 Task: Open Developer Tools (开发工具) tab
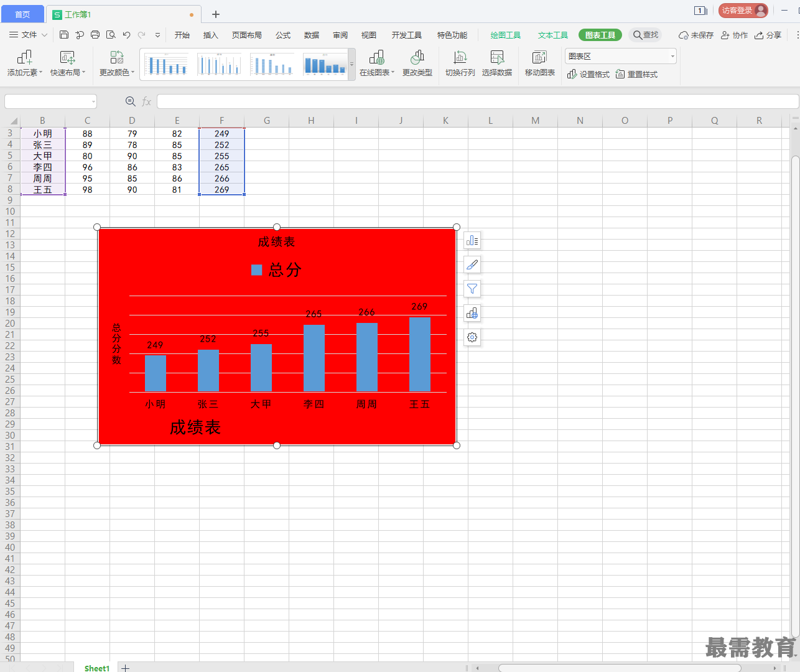pyautogui.click(x=407, y=35)
